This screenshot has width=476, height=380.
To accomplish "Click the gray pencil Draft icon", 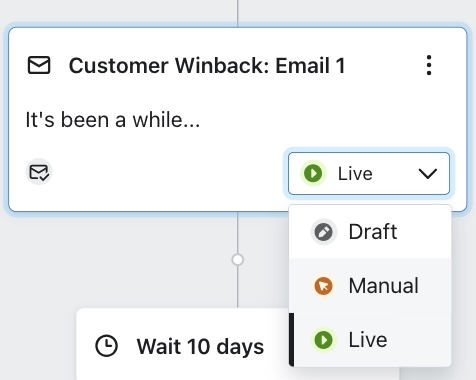I will (x=323, y=232).
